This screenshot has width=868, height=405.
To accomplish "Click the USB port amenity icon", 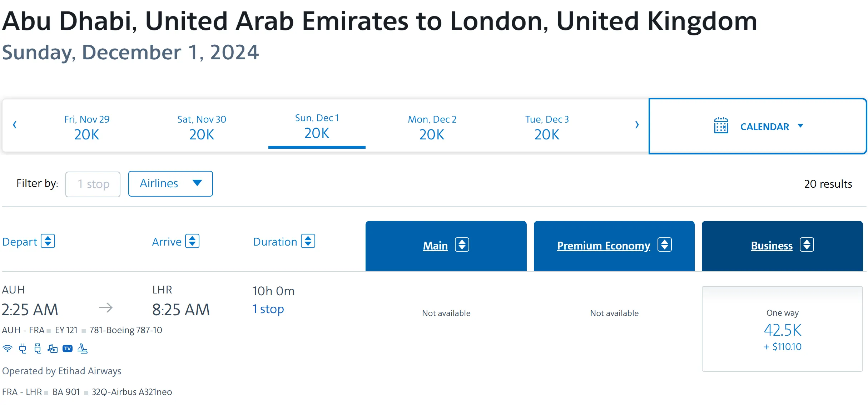I will (38, 349).
